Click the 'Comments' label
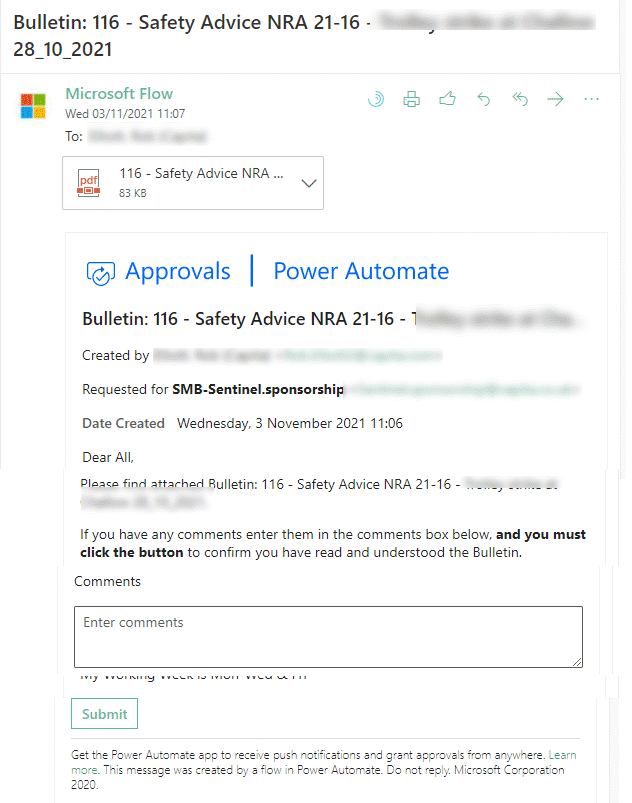Screen dimensions: 632x803 (107, 581)
